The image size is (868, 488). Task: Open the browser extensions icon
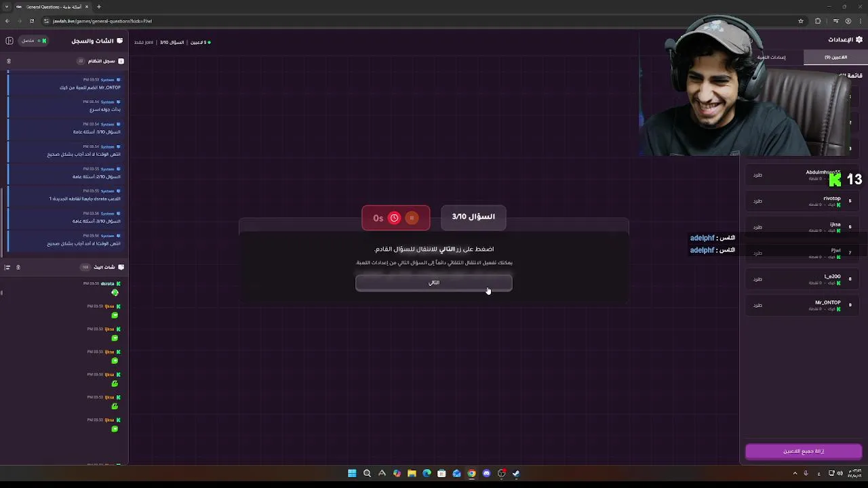(818, 21)
